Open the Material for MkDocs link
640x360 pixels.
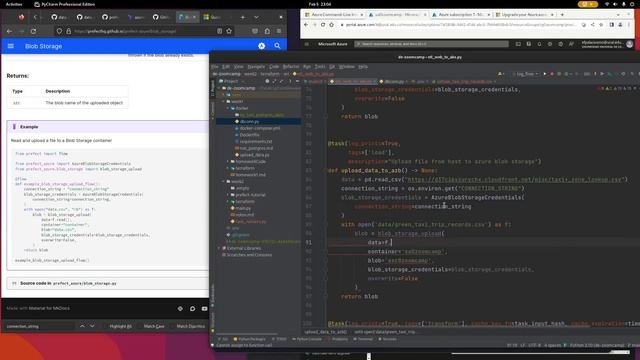coord(49,308)
